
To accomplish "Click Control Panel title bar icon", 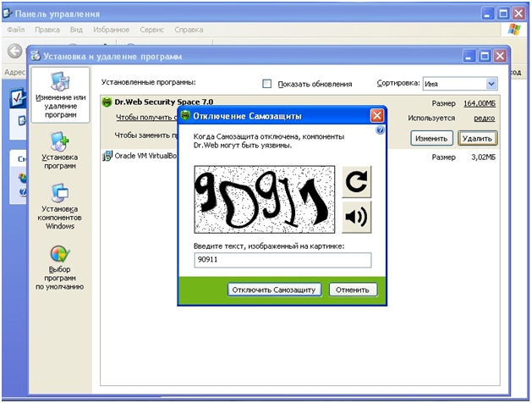I will (8, 14).
